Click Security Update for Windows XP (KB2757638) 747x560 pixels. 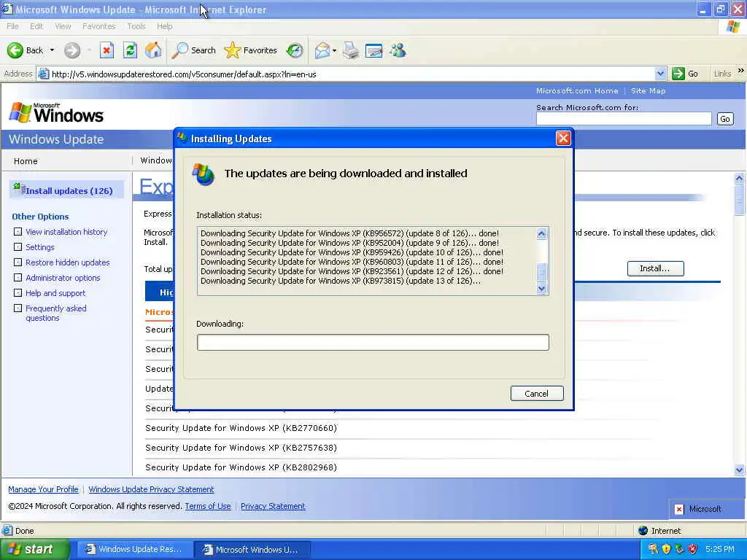click(241, 447)
